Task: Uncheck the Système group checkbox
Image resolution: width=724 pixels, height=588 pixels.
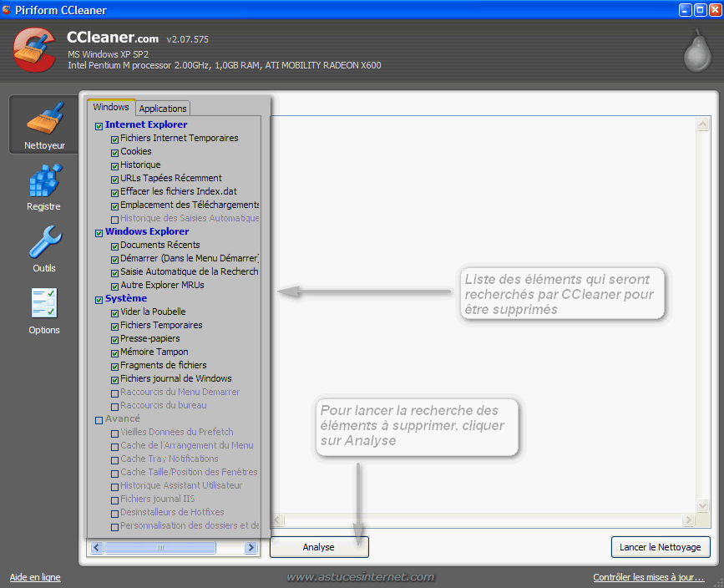Action: pos(99,300)
